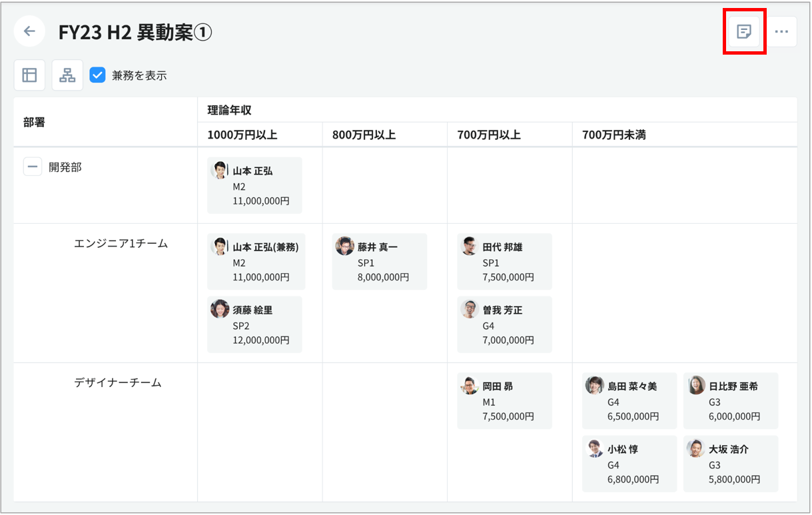812x515 pixels.
Task: Select the 山本 正弘(兼務) employee card
Action: click(256, 261)
